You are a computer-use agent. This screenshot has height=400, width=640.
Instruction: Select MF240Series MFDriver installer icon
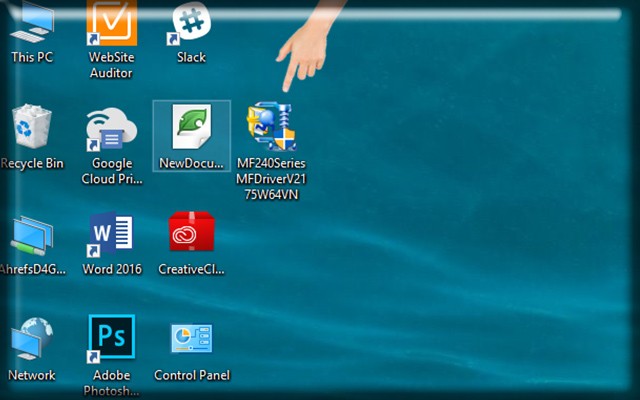coord(271,127)
